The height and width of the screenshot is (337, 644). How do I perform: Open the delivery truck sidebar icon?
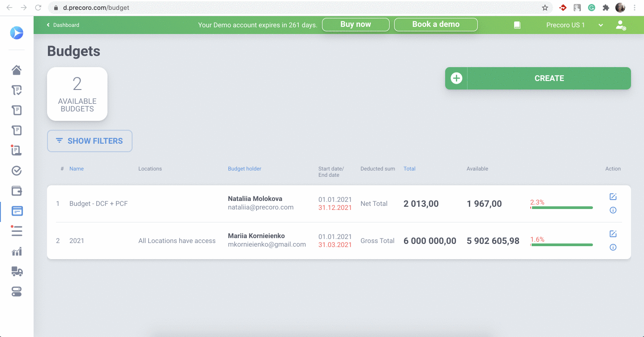pos(17,271)
